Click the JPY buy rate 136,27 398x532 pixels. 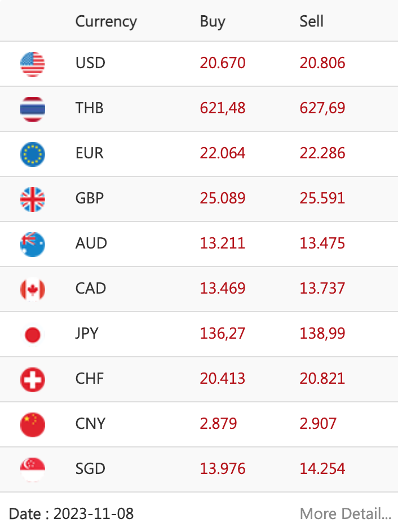(x=223, y=334)
